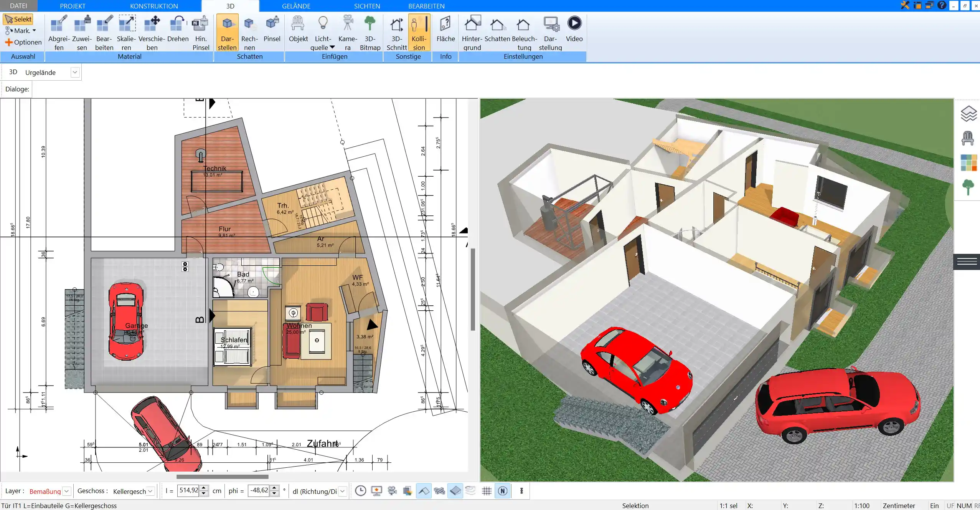Toggle the north arrow N button
980x510 pixels.
point(503,491)
